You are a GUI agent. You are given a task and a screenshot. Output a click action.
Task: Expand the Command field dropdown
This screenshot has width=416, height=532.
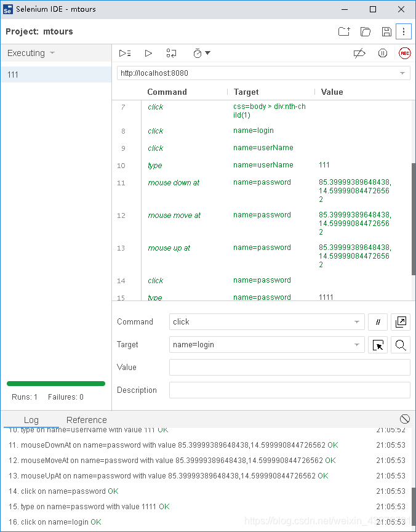357,322
